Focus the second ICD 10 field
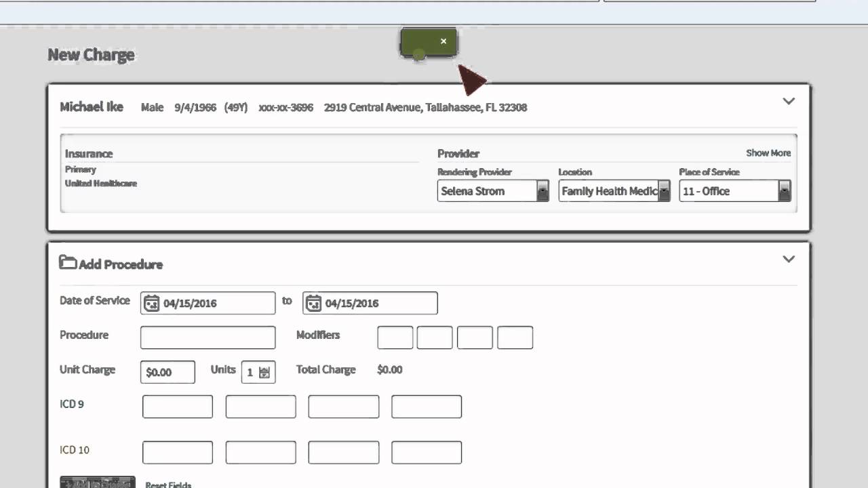The width and height of the screenshot is (868, 488). point(260,453)
